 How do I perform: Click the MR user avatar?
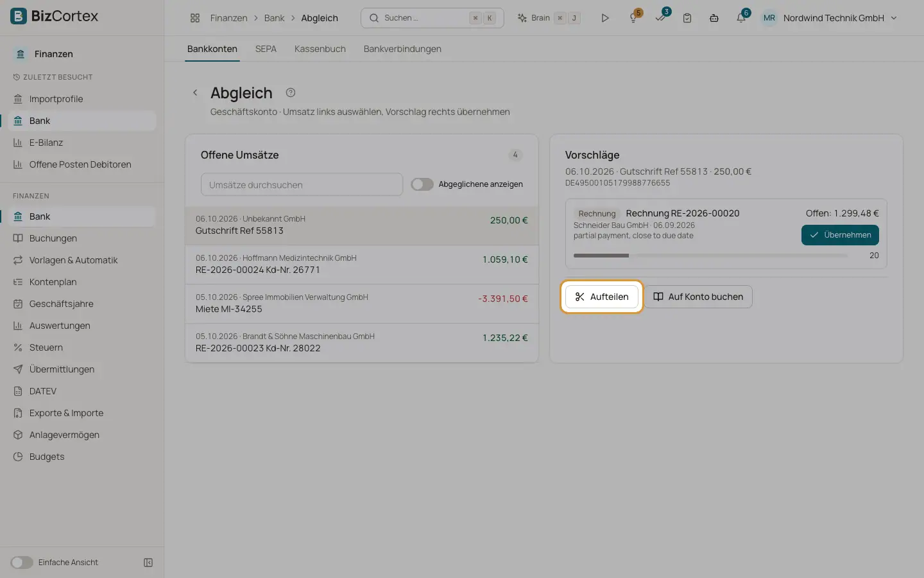pos(769,18)
